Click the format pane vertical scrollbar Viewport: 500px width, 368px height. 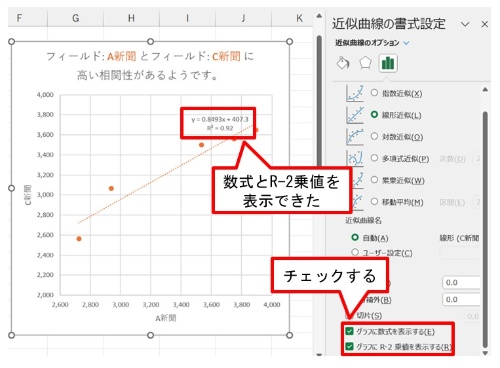point(485,229)
